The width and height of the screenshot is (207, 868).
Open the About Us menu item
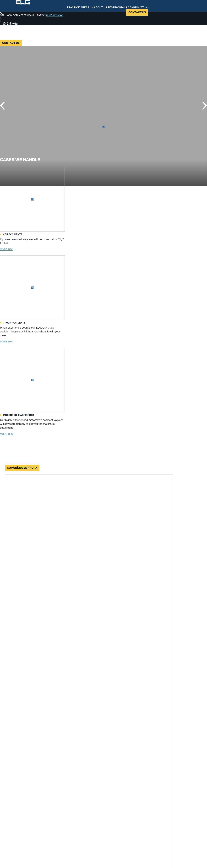[100, 7]
